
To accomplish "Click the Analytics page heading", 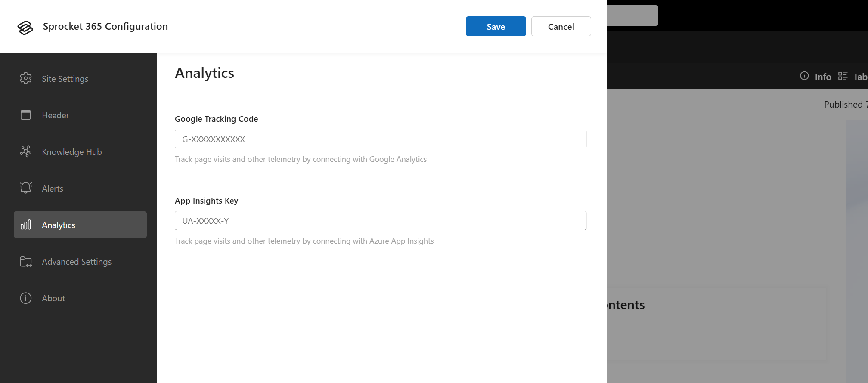I will click(205, 73).
